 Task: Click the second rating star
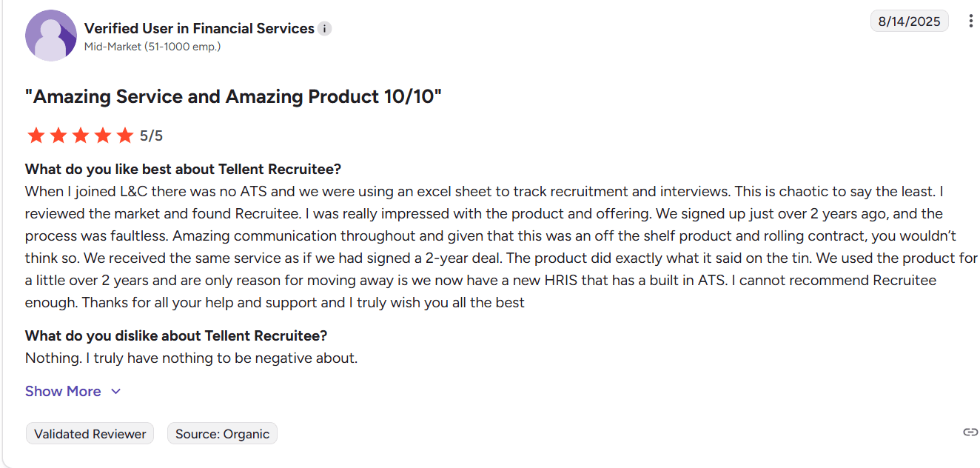coord(58,136)
